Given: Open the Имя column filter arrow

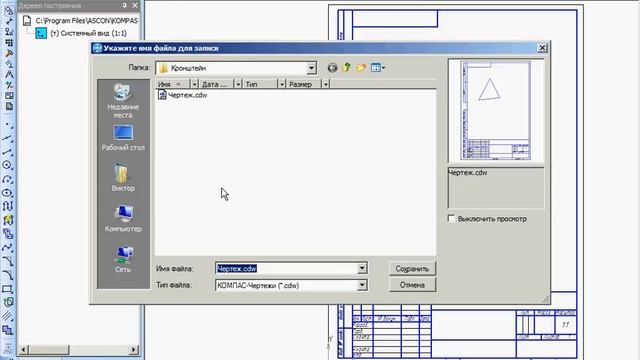Looking at the screenshot, I should [x=194, y=84].
